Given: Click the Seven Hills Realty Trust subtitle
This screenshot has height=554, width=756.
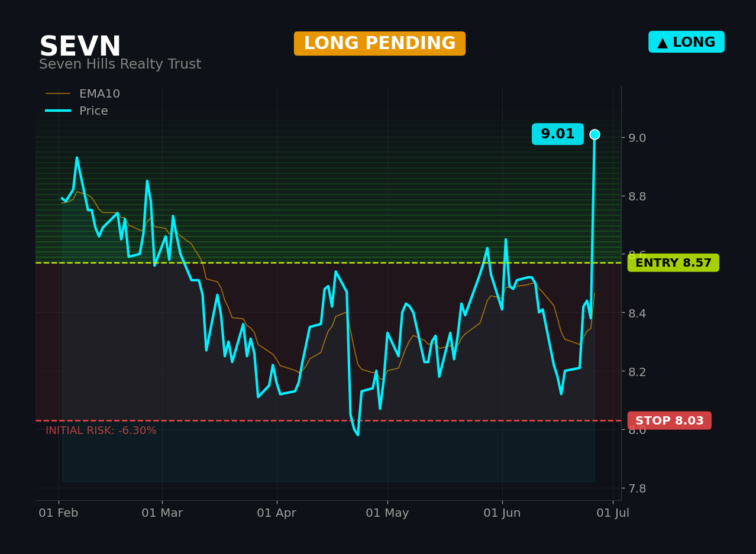Looking at the screenshot, I should coord(120,64).
